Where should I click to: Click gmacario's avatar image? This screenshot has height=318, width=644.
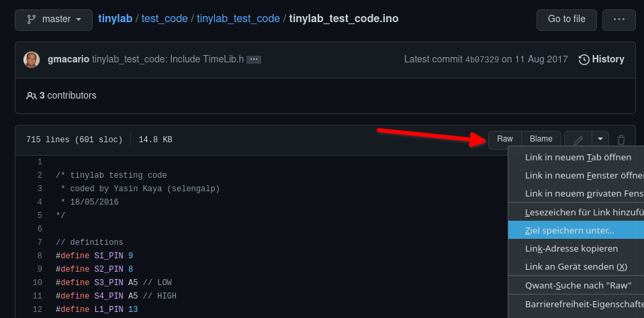coord(32,60)
